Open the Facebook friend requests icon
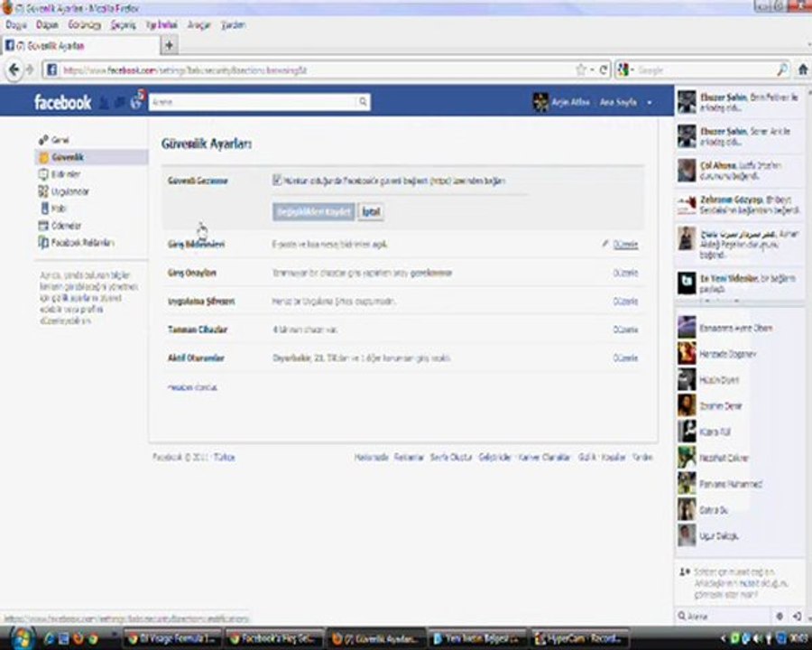The width and height of the screenshot is (812, 650). [x=104, y=102]
